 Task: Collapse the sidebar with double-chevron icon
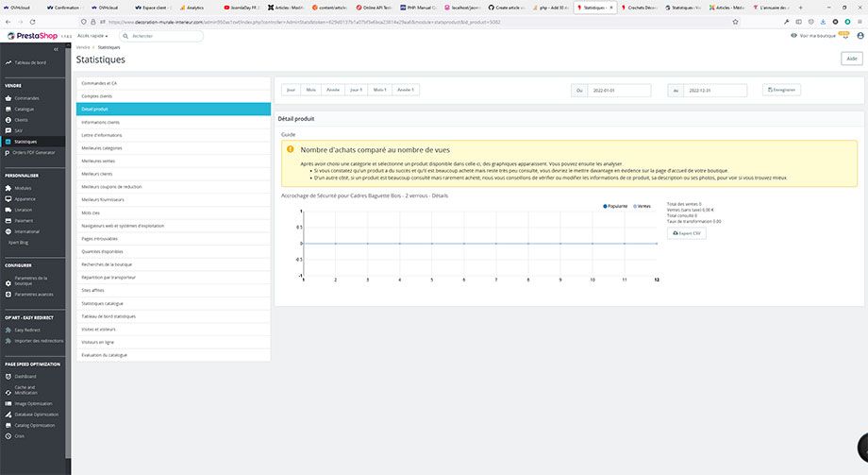coord(56,49)
